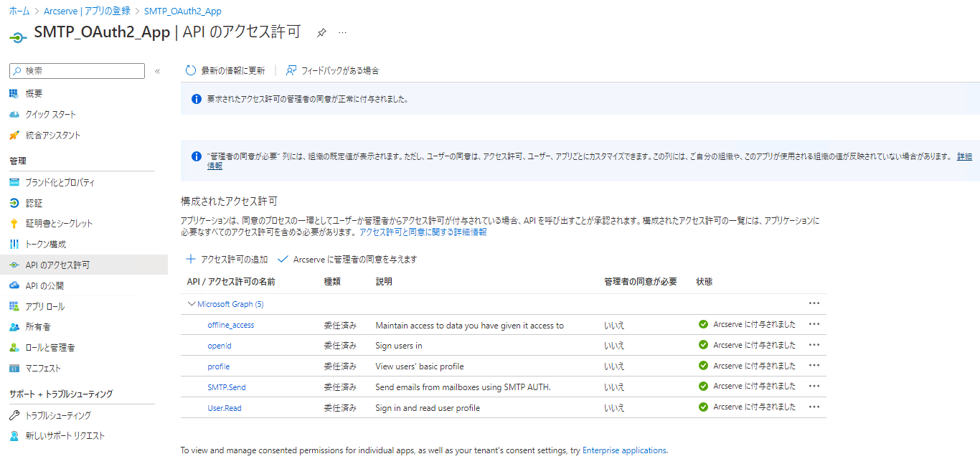Screen dimensions: 980x464
Task: Click the トークン構成 bars icon
Action: tap(14, 244)
